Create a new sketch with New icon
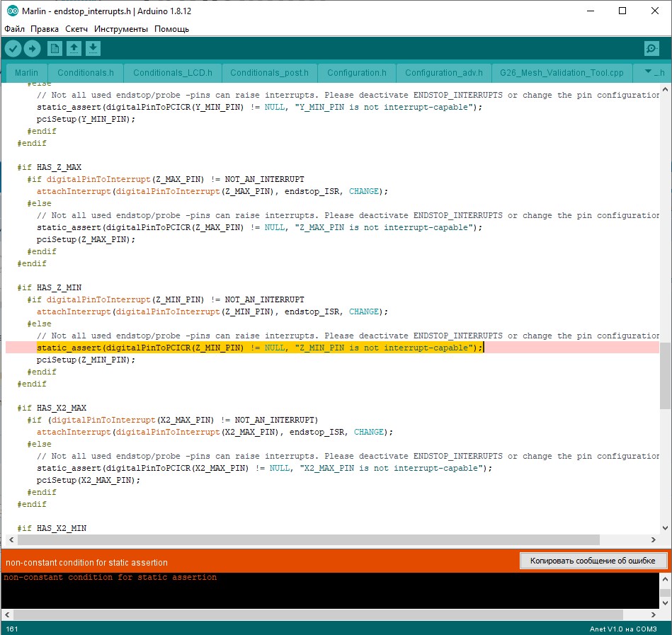 (55, 48)
